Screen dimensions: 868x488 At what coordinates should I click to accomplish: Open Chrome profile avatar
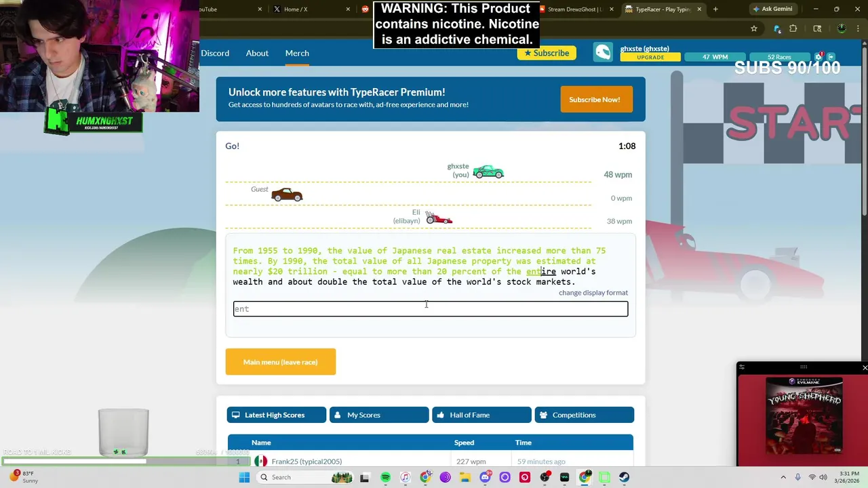842,28
